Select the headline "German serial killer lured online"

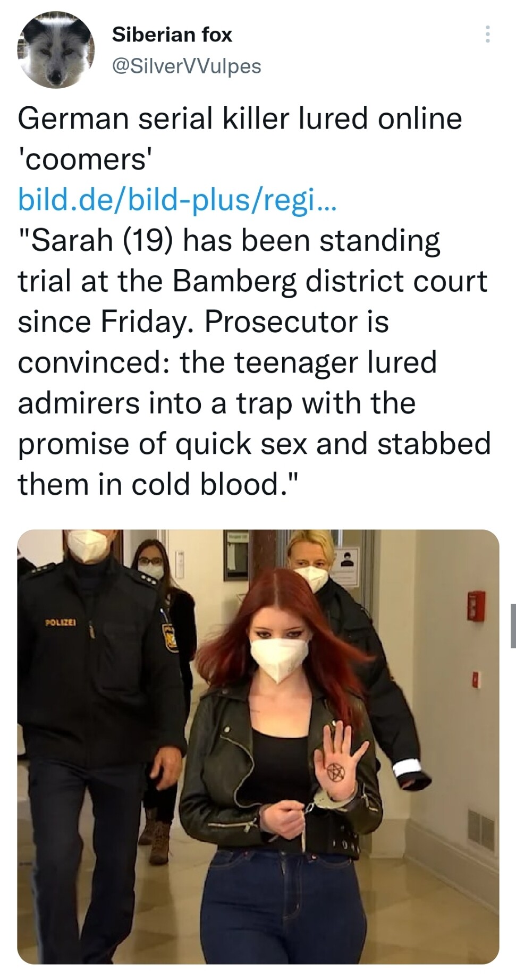pyautogui.click(x=240, y=117)
